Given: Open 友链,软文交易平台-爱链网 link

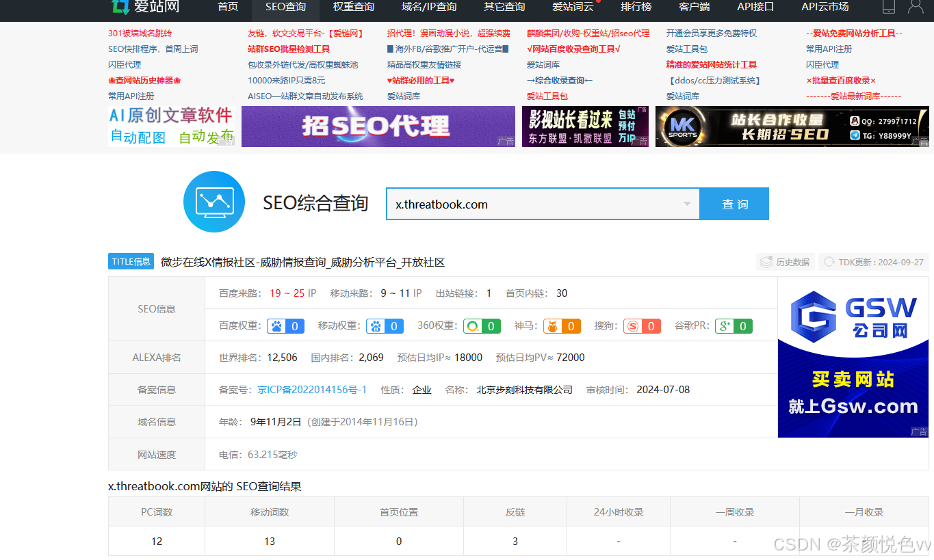Looking at the screenshot, I should [307, 34].
